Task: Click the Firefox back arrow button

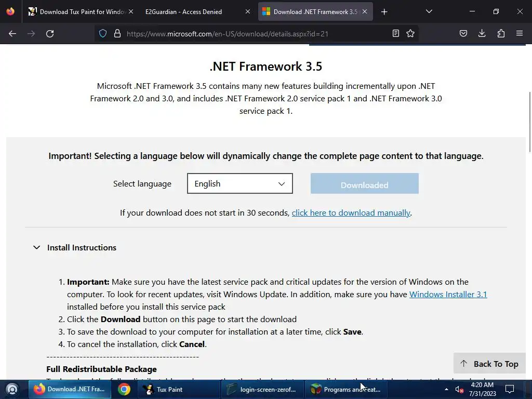Action: click(12, 34)
